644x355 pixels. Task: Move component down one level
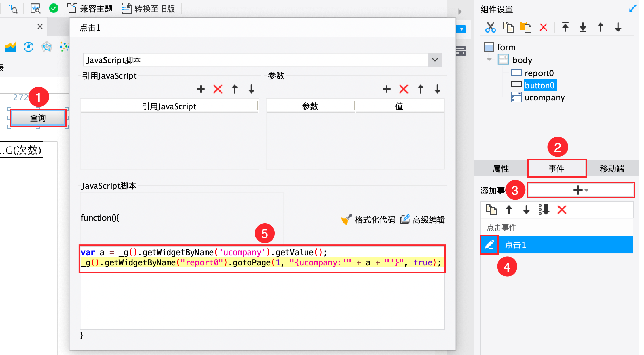[x=618, y=27]
